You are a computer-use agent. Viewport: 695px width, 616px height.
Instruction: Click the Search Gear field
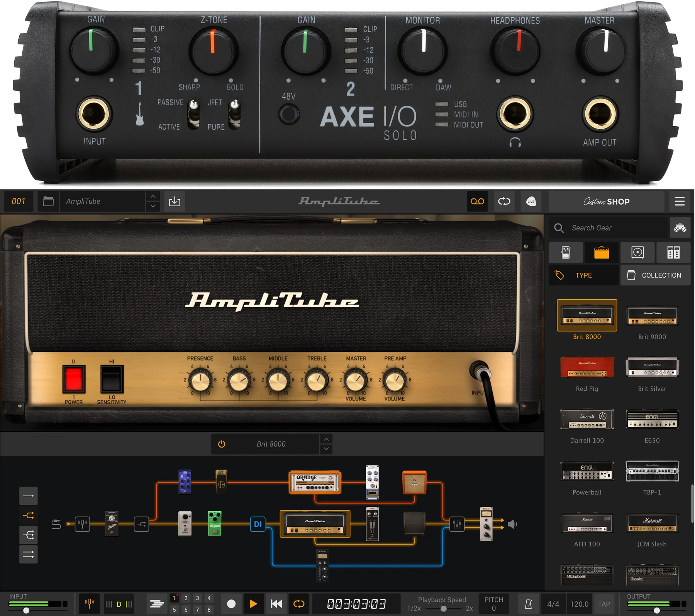(x=609, y=228)
